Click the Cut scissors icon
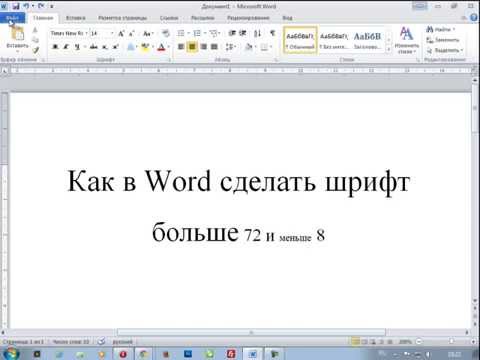Screen dimensions: 480x360 pyautogui.click(x=35, y=30)
